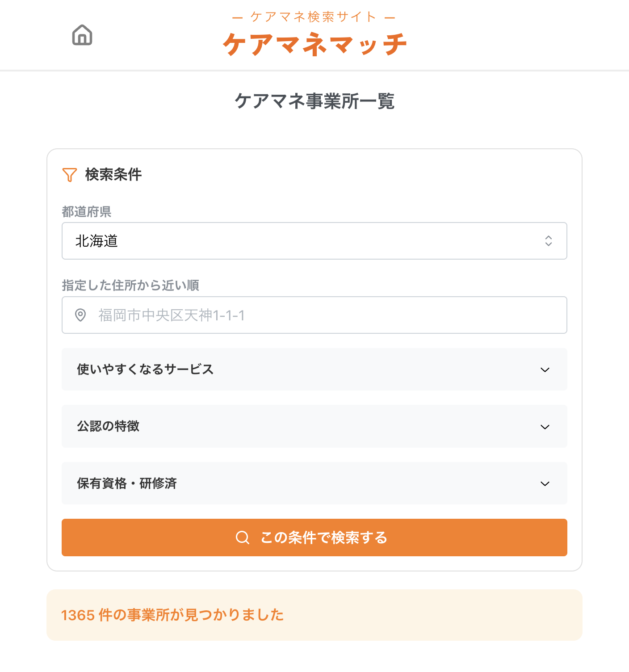
Task: Click the ケアマネ事業所一覧 page heading
Action: [x=314, y=101]
